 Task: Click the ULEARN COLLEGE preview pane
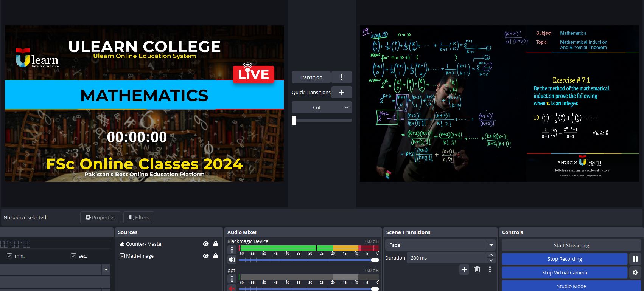coord(144,104)
